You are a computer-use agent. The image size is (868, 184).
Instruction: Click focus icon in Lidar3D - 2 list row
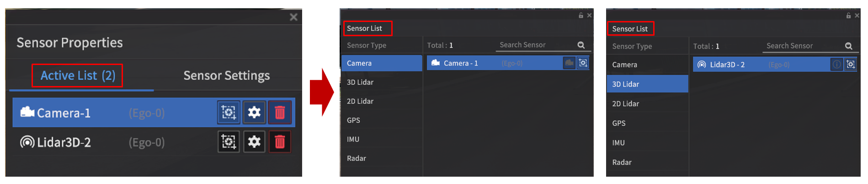click(851, 65)
